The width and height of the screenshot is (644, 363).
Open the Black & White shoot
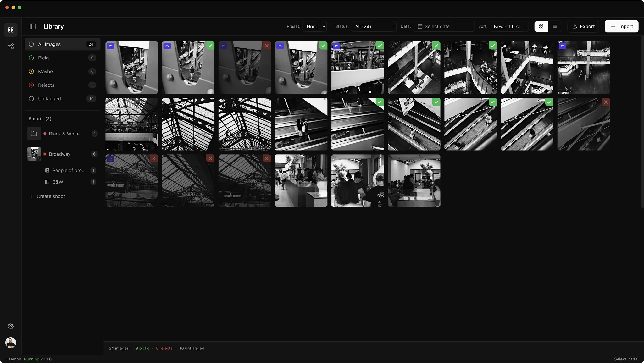[x=62, y=134]
